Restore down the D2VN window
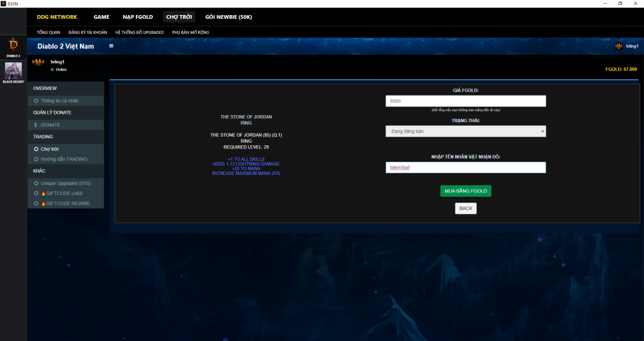644x341 pixels. click(x=620, y=3)
